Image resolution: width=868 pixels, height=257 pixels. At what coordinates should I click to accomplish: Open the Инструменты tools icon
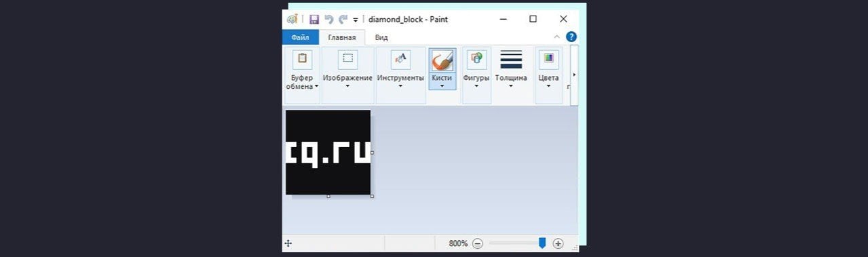400,59
